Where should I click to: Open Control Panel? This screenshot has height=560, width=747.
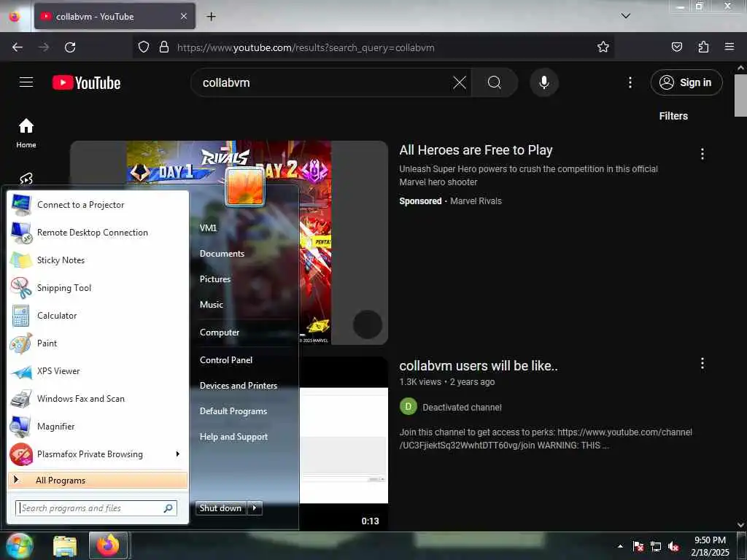click(226, 360)
